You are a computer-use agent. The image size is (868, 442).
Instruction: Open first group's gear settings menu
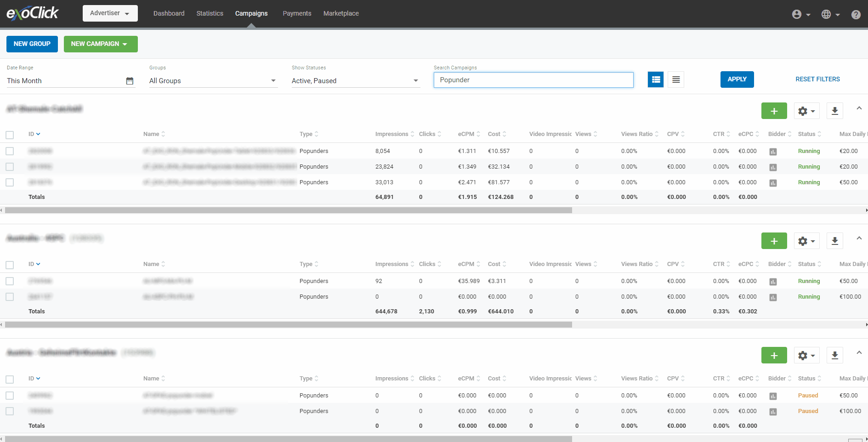(806, 111)
